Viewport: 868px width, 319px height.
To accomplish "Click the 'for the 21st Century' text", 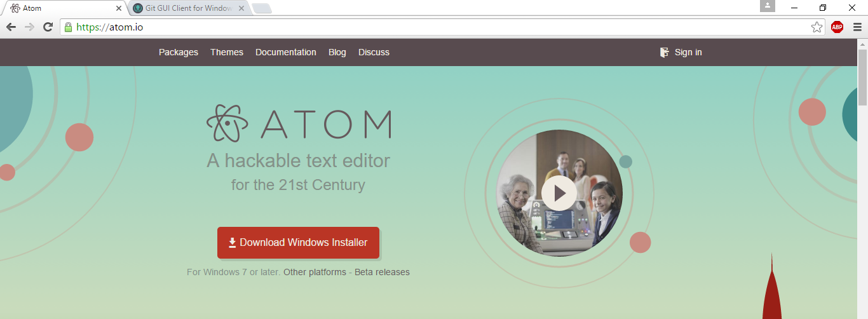I will pyautogui.click(x=298, y=185).
